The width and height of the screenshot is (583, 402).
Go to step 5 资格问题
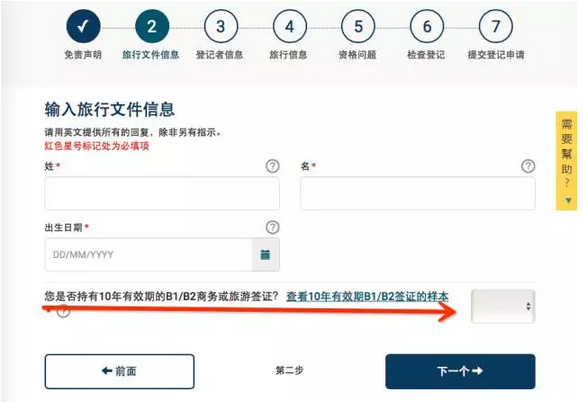pyautogui.click(x=358, y=26)
